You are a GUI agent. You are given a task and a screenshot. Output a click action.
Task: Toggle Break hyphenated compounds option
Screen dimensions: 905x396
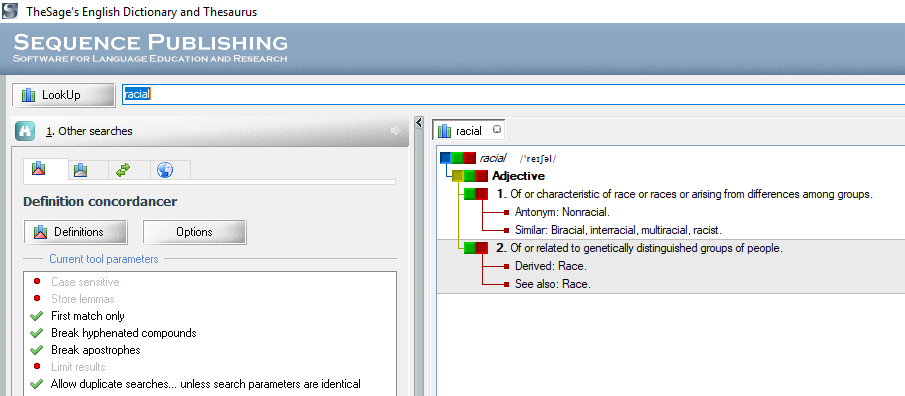tap(124, 333)
